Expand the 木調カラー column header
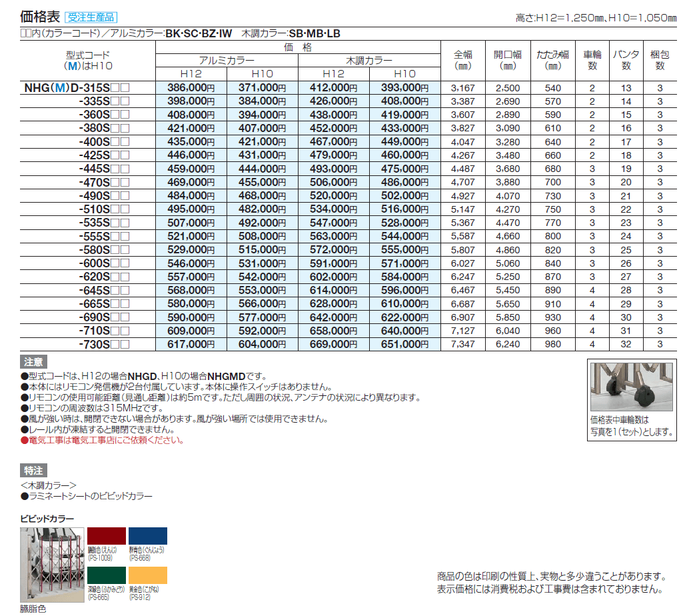 [x=370, y=61]
